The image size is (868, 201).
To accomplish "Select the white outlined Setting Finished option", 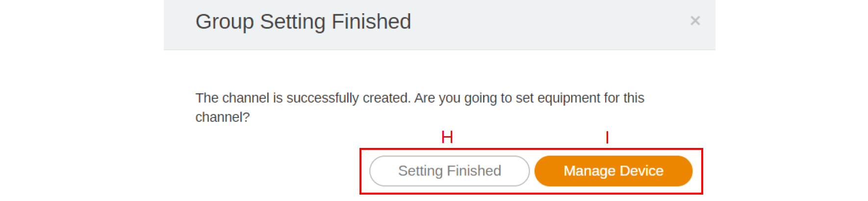I will point(449,171).
